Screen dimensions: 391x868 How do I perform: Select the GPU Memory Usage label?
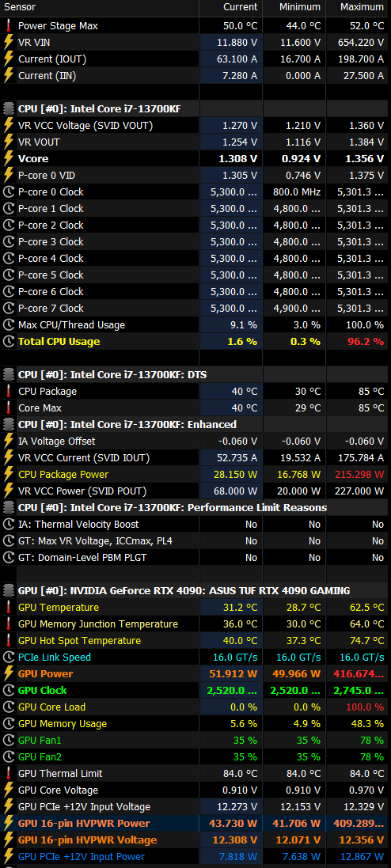[63, 723]
